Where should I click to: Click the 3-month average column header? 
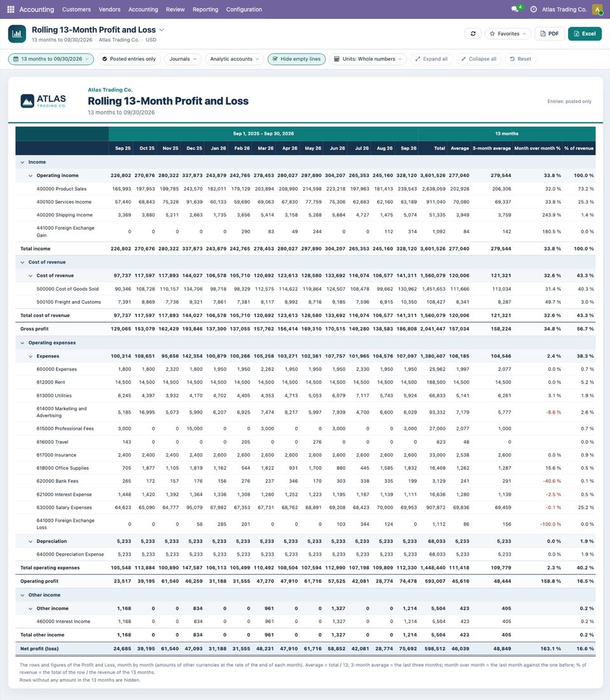[x=492, y=148]
